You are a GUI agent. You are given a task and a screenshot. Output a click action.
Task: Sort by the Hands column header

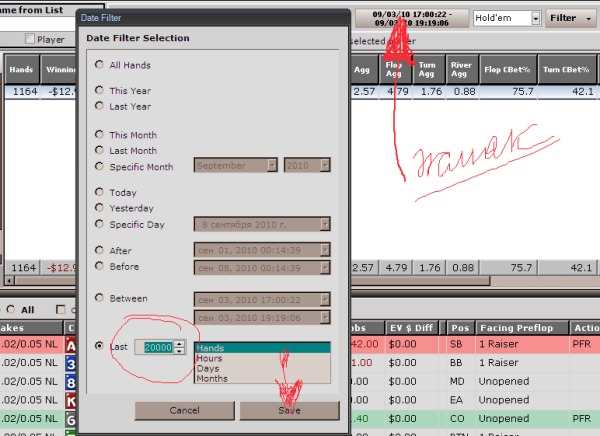pyautogui.click(x=21, y=69)
